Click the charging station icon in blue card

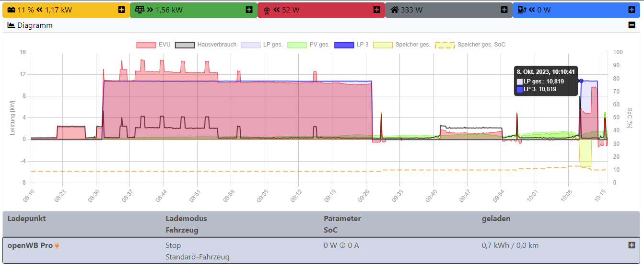click(x=522, y=10)
